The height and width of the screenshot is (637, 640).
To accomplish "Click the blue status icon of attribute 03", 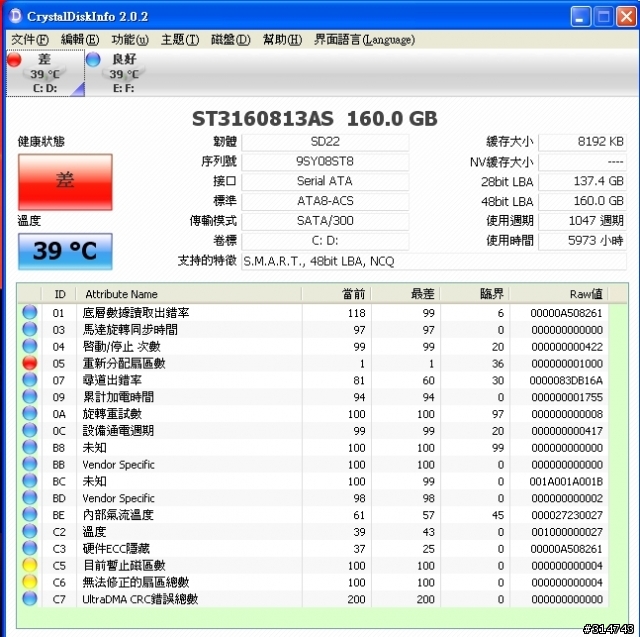I will [29, 329].
